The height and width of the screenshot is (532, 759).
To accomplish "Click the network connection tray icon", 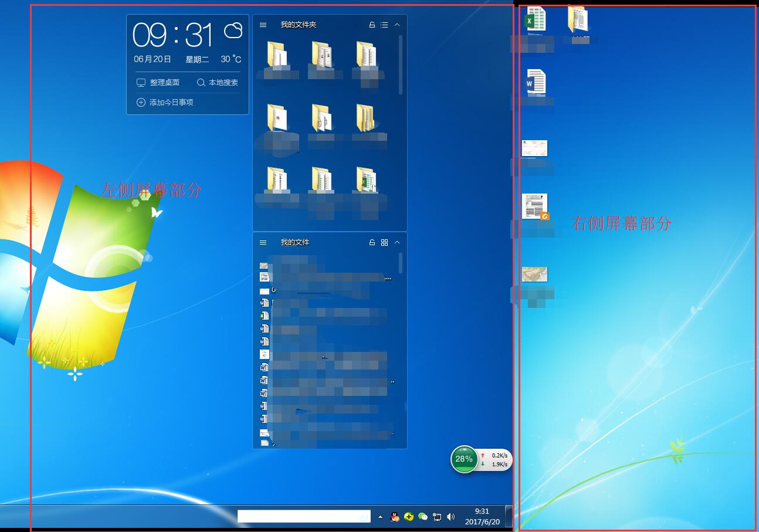I will 437,517.
